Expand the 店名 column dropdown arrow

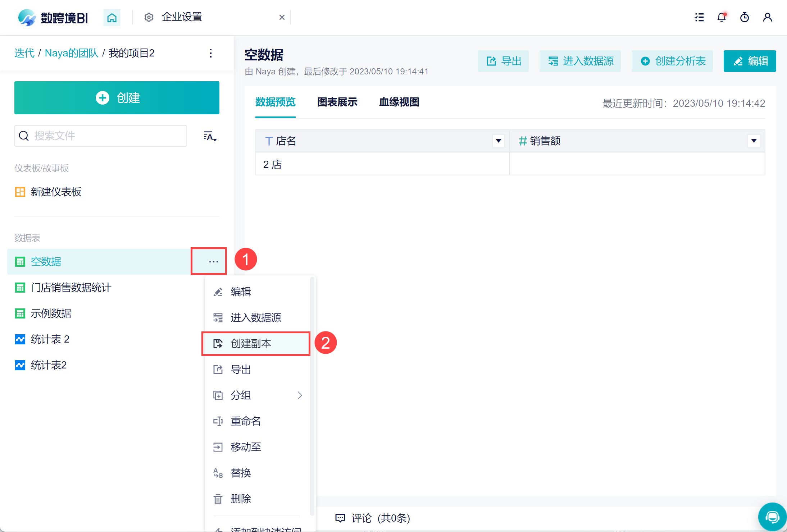498,141
